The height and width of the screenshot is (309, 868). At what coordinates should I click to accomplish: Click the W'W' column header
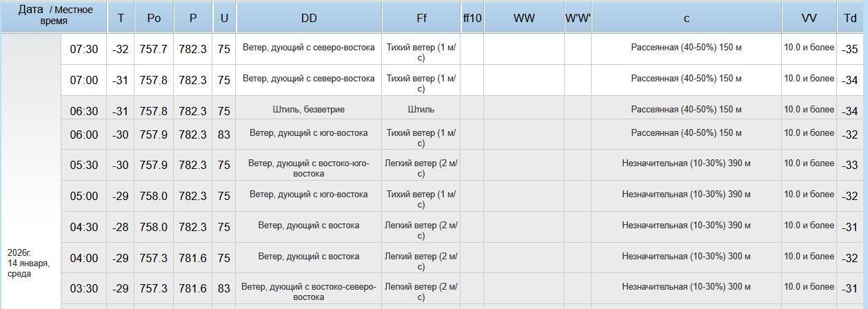(578, 19)
